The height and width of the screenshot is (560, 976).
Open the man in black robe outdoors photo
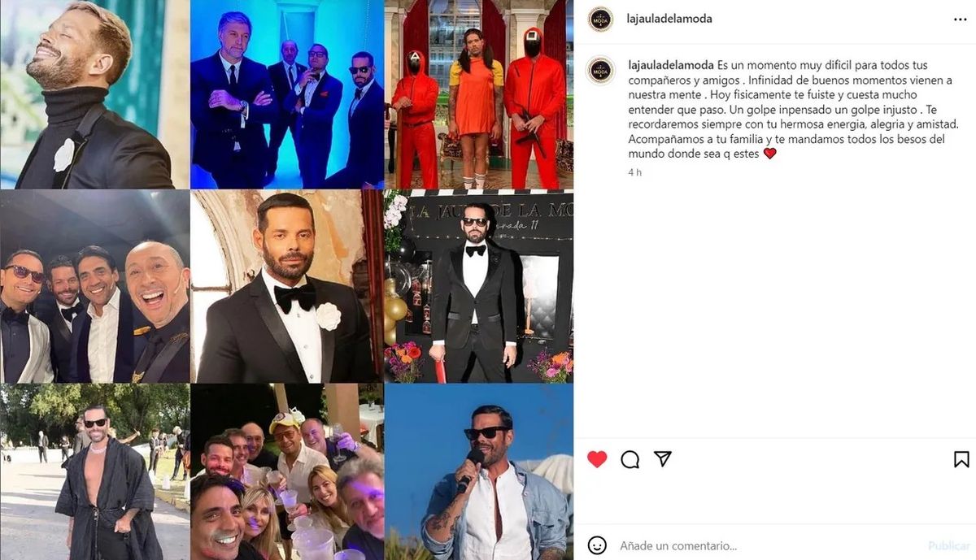click(94, 472)
